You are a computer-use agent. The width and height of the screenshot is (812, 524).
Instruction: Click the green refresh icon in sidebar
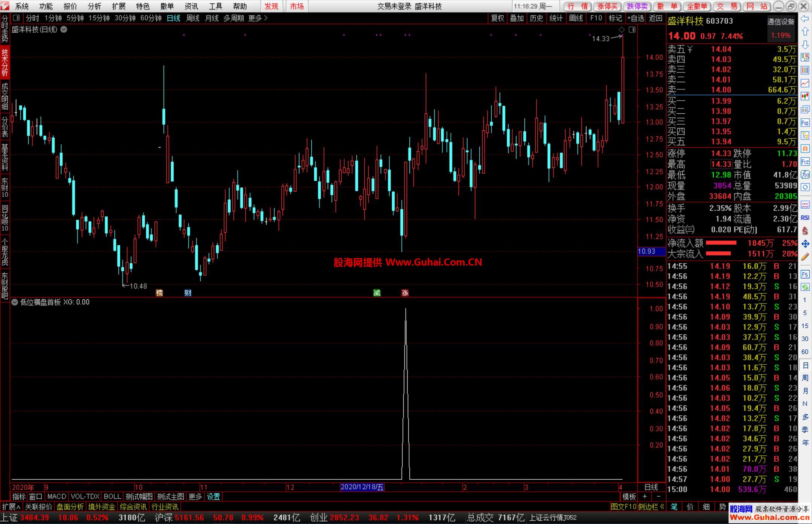coord(805,287)
